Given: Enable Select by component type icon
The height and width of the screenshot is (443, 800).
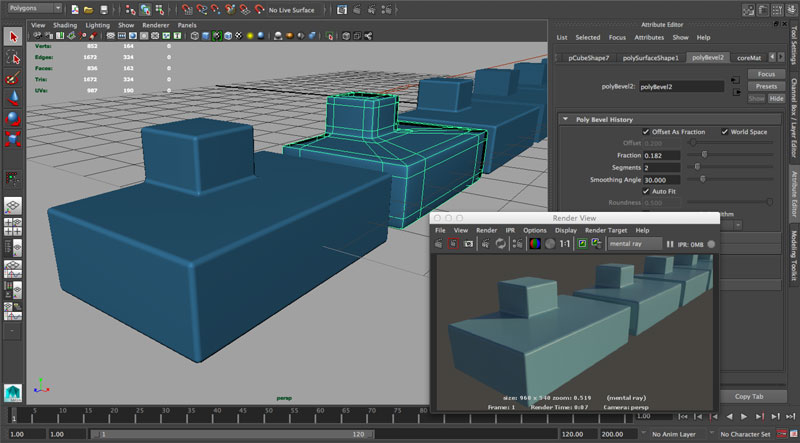Looking at the screenshot, I should pyautogui.click(x=160, y=10).
